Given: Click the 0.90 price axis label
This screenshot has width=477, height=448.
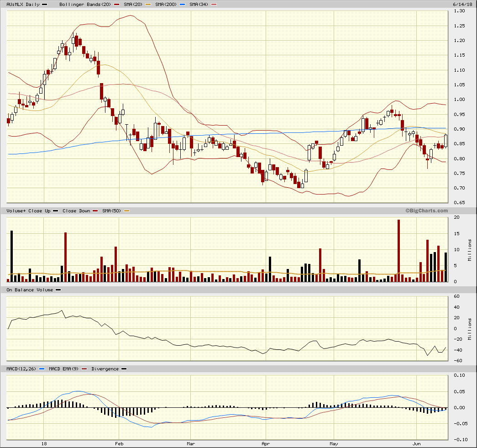Looking at the screenshot, I should click(x=459, y=129).
